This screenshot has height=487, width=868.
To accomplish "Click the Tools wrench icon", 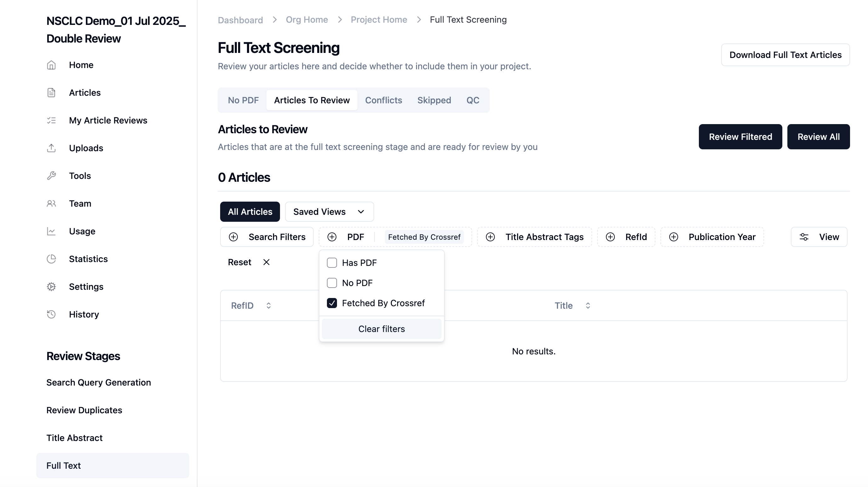I will pyautogui.click(x=51, y=175).
